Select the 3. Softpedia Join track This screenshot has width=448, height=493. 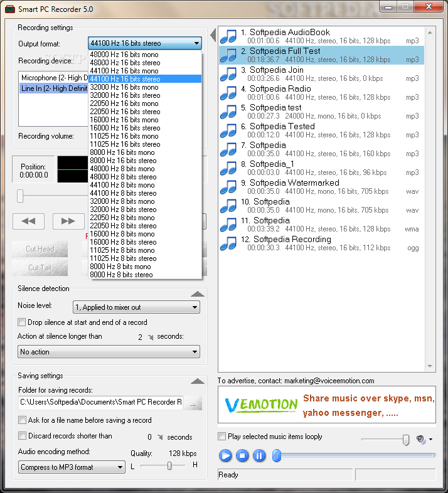(321, 74)
